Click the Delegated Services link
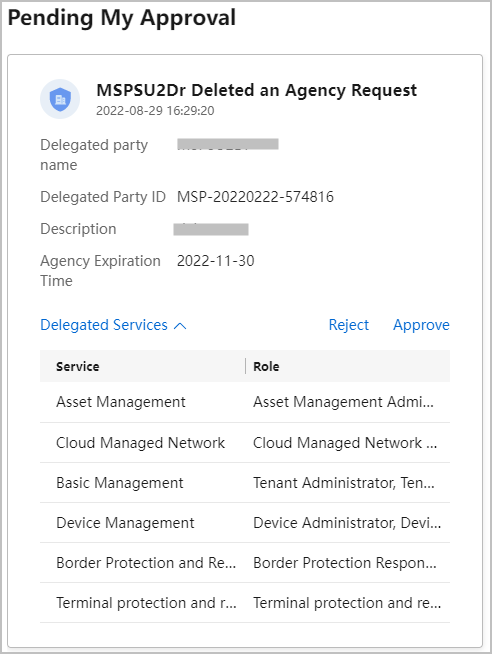Screen dimensions: 492x654 point(104,325)
